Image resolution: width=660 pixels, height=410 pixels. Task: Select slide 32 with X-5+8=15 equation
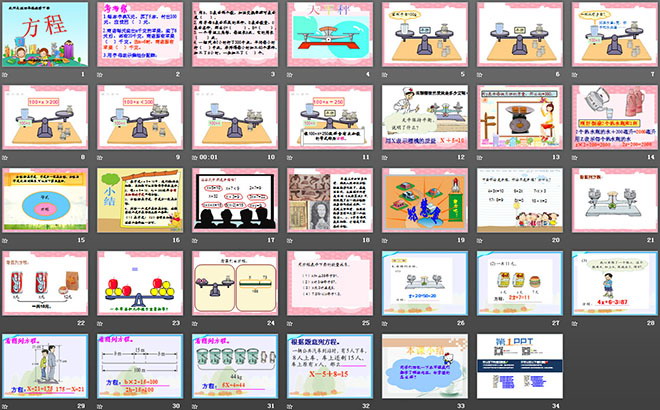click(x=330, y=366)
